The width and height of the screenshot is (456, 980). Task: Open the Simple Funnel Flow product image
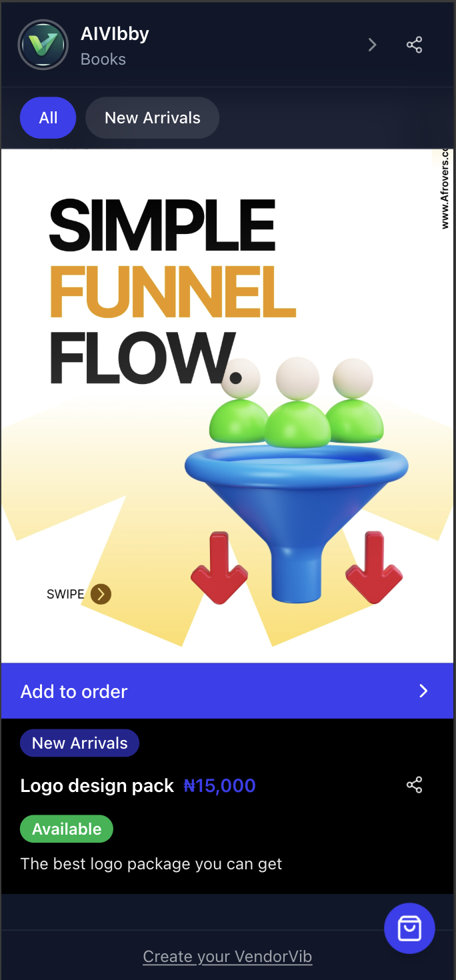click(227, 406)
